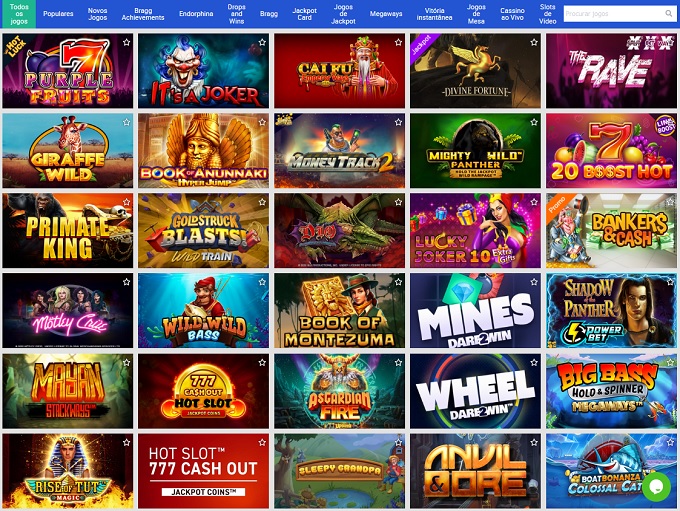Launch the Wheel Dare2Win game thumbnail
The image size is (680, 511).
(475, 391)
